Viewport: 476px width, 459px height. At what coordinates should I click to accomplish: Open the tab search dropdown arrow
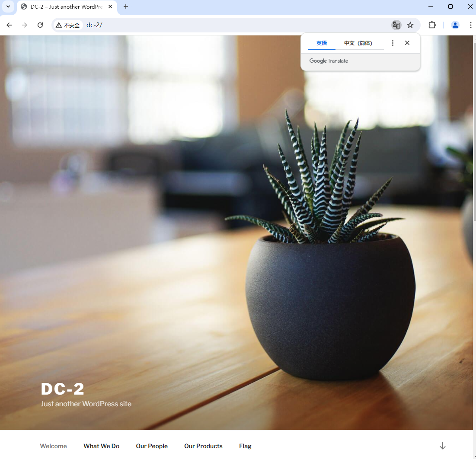coord(8,6)
